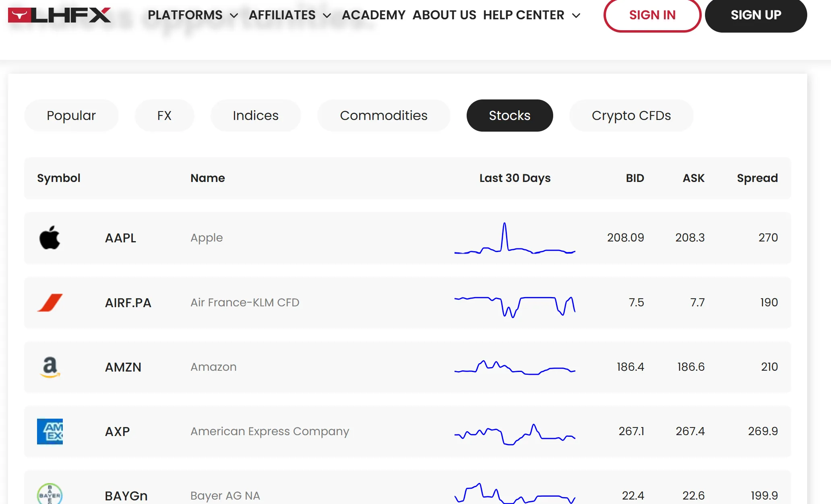Click the Air France-KLM CFD name

pyautogui.click(x=245, y=302)
